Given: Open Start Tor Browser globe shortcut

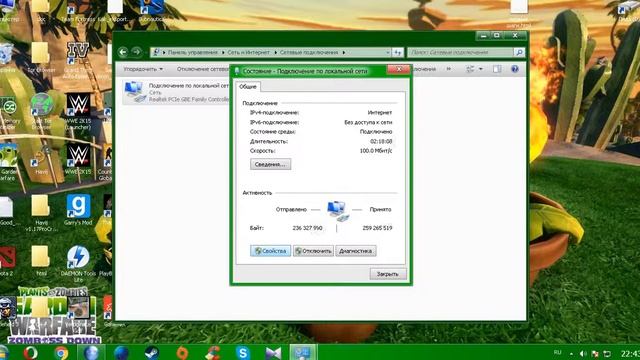Looking at the screenshot, I should [42, 111].
